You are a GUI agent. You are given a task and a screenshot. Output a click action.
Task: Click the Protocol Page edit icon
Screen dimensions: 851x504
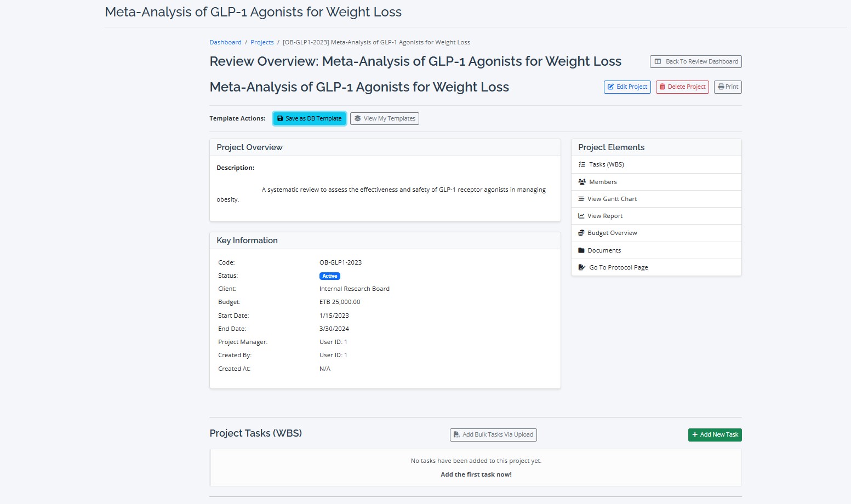click(582, 267)
